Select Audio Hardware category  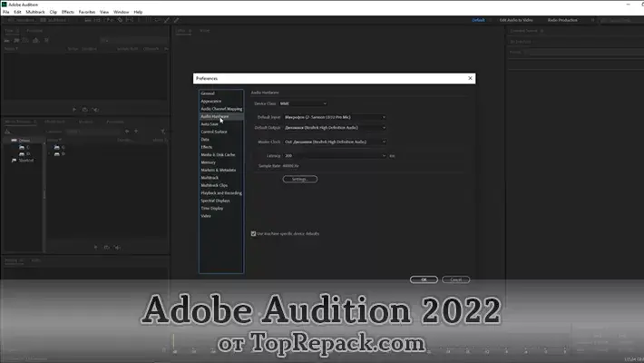[221, 116]
